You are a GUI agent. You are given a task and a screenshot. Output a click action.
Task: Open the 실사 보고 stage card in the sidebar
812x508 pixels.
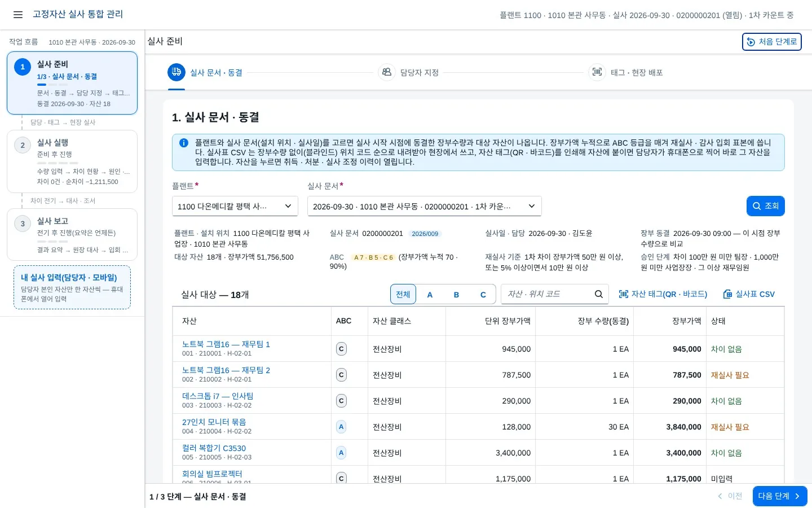point(72,235)
